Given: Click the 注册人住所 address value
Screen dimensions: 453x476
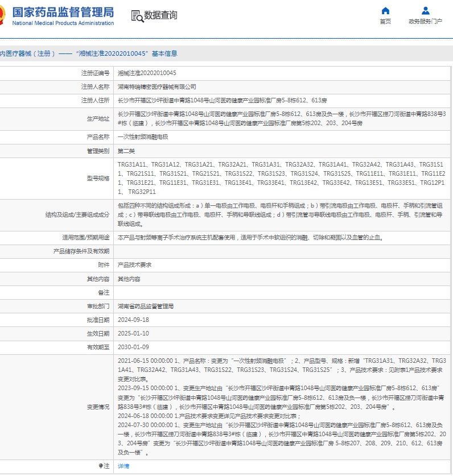Looking at the screenshot, I should pos(222,101).
